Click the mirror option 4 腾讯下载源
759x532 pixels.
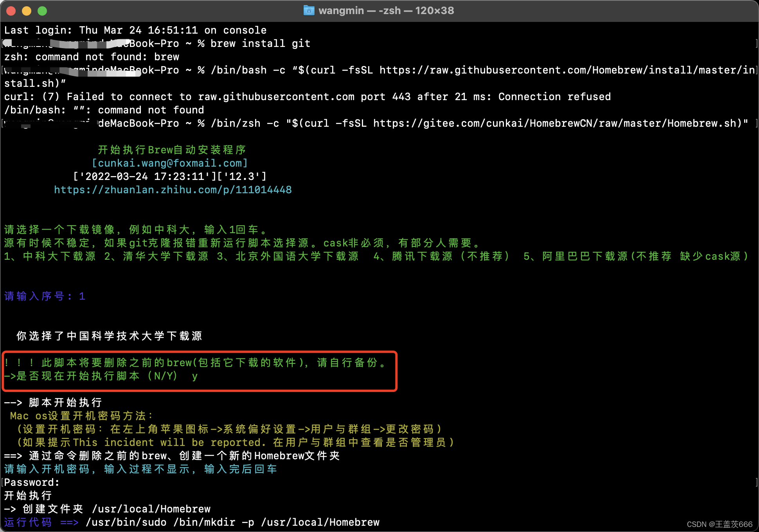point(441,256)
